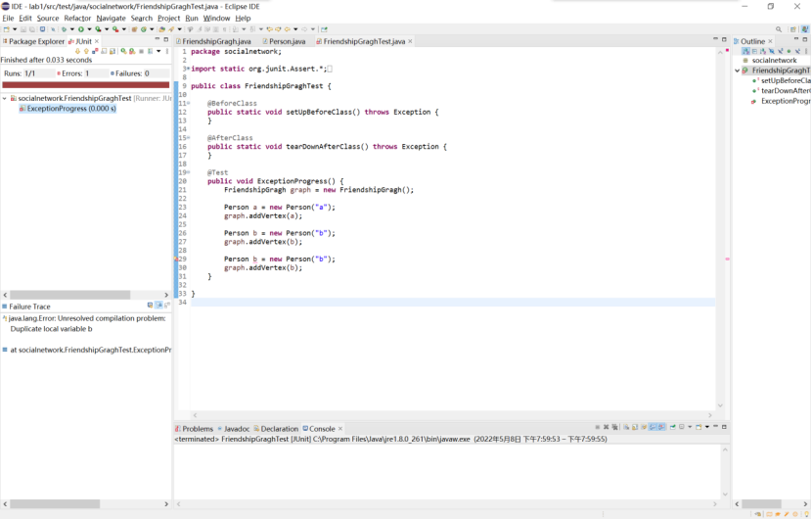The height and width of the screenshot is (519, 812).
Task: Click the Open Perspective icon
Action: 792,29
